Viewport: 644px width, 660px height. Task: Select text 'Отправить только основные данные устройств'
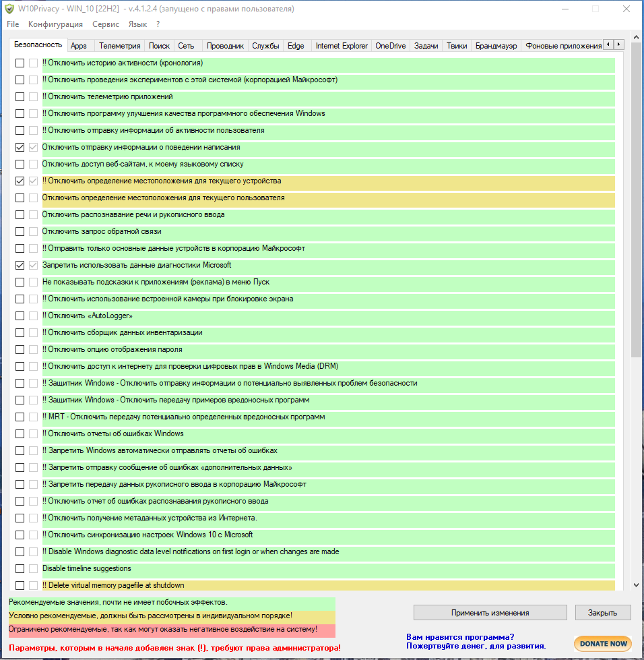pos(129,248)
